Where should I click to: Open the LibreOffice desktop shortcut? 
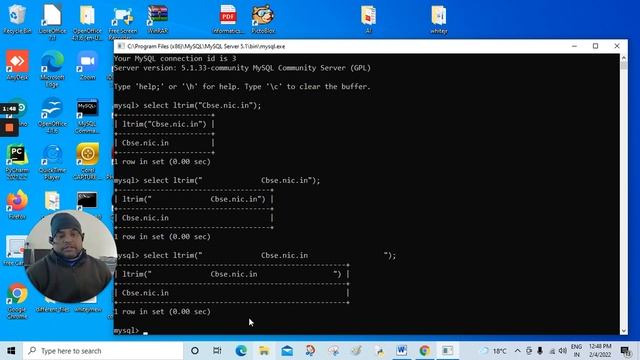(52, 22)
